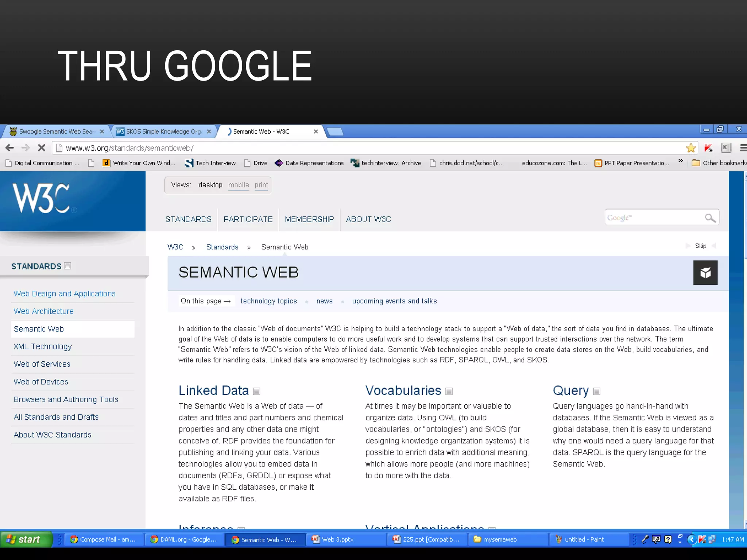Close the Semantic Web - W3C tab
This screenshot has width=747, height=560.
[316, 132]
